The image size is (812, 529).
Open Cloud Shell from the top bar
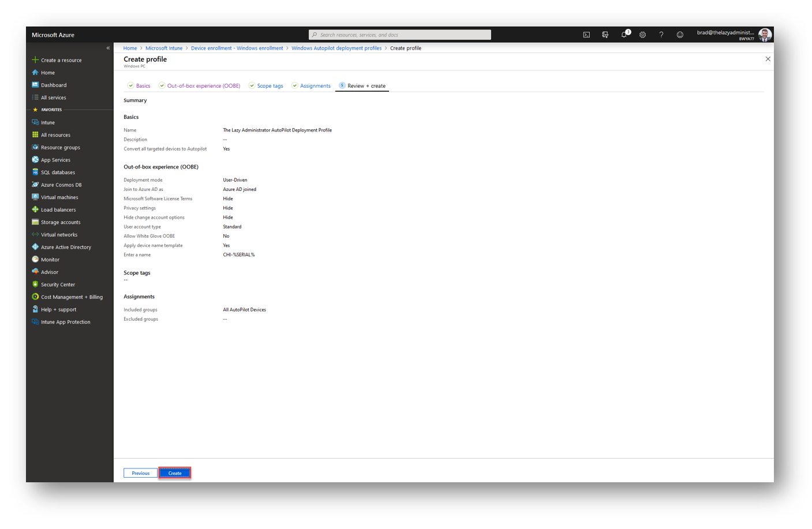586,35
